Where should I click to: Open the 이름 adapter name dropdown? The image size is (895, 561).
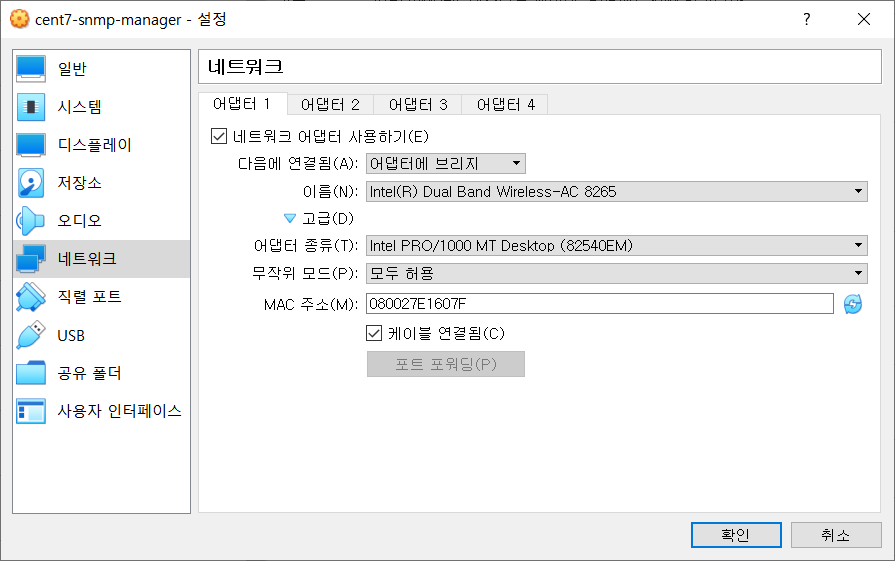[616, 191]
